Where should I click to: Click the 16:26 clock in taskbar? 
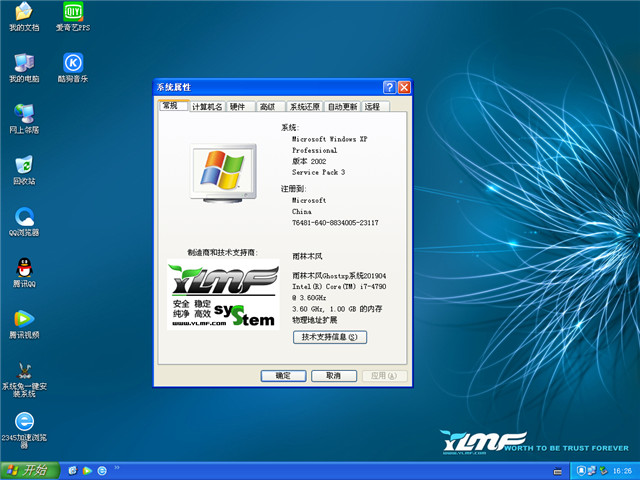tap(622, 471)
